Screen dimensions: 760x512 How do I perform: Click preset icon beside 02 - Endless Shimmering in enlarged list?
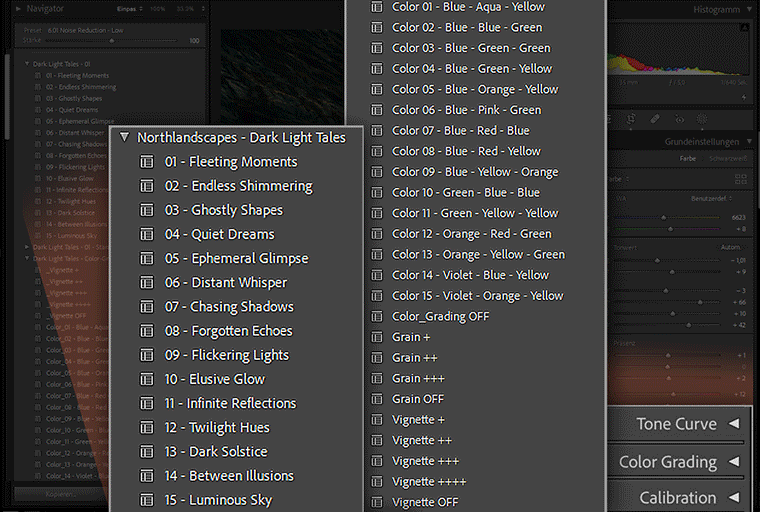click(x=147, y=186)
